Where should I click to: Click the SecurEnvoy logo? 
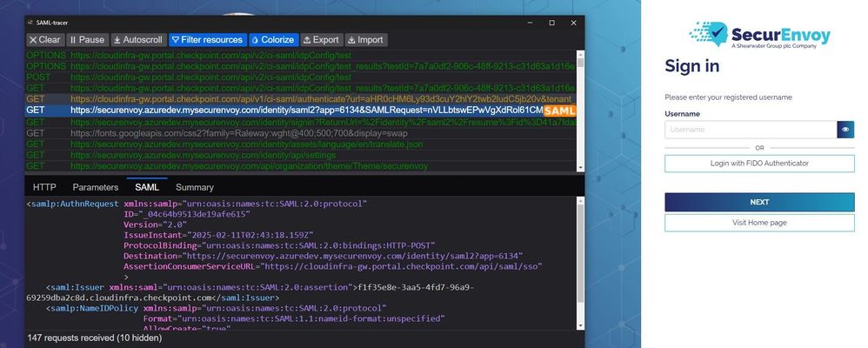(759, 35)
